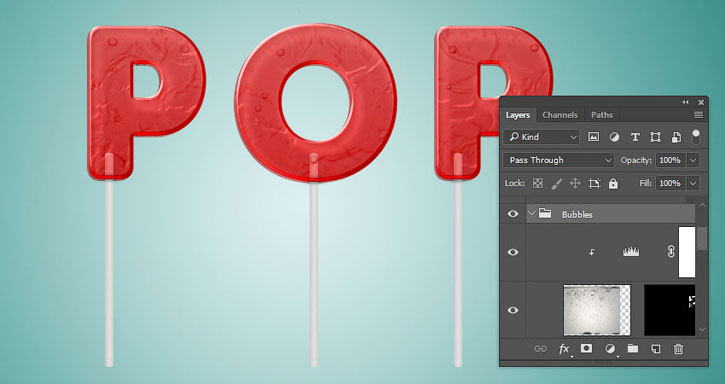Switch to the Layers tab

click(517, 115)
